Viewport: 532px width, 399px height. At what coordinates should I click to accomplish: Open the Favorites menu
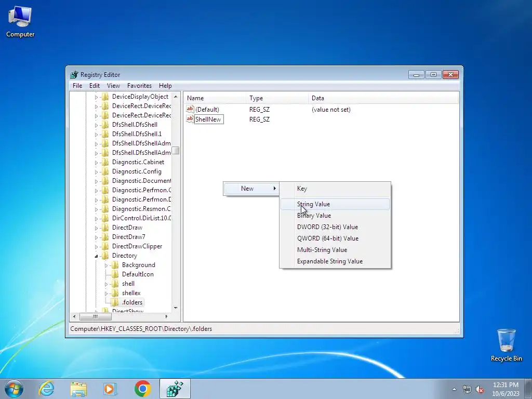(139, 86)
